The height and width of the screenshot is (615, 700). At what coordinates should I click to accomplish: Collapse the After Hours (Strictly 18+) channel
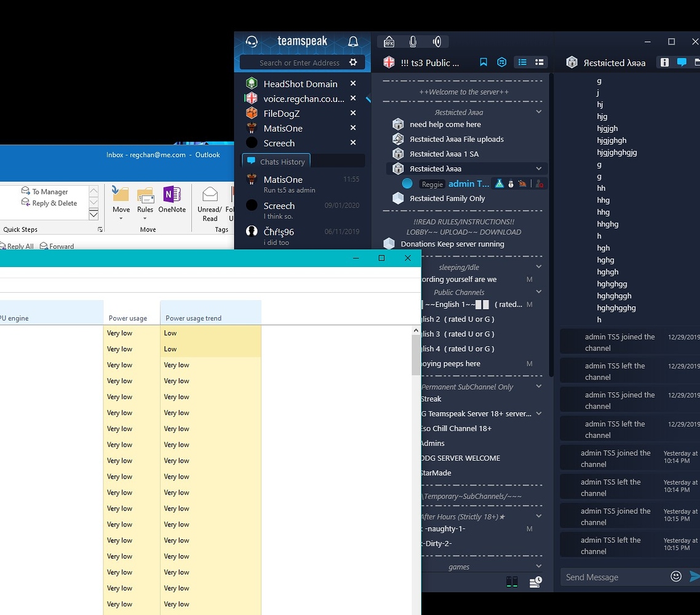click(x=539, y=516)
